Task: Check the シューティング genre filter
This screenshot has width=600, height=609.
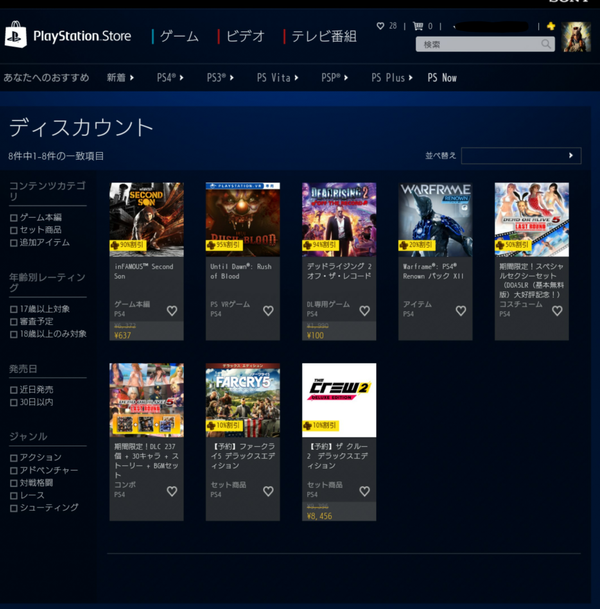Action: click(x=14, y=508)
